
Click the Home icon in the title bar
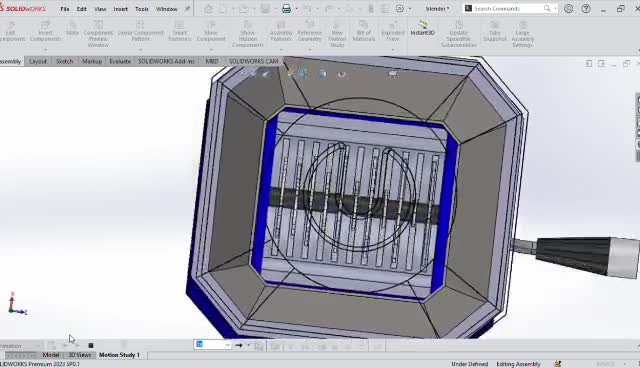[x=209, y=9]
